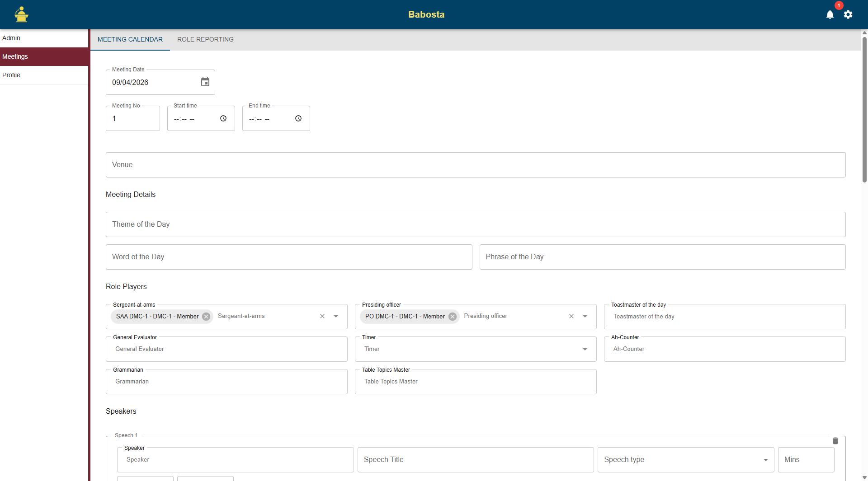Click the Phrase of the Day field
Screen dimensions: 868x481
(662, 257)
